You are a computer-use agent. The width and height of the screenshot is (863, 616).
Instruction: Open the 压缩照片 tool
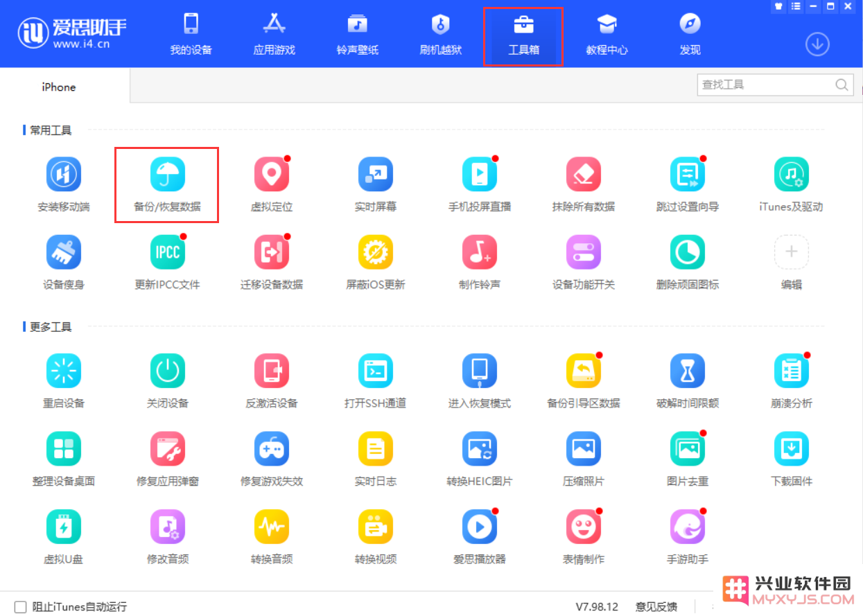point(584,459)
